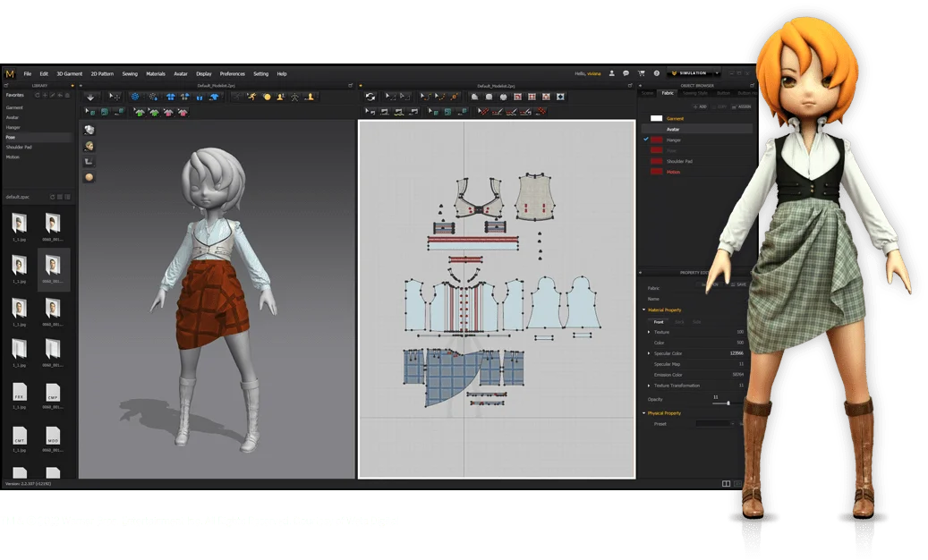Open the Marvelous Designer store cart icon
This screenshot has height=560, width=928.
click(642, 72)
